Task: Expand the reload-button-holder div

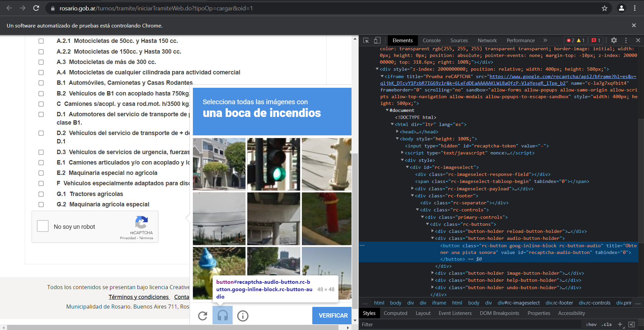Action: tap(433, 231)
